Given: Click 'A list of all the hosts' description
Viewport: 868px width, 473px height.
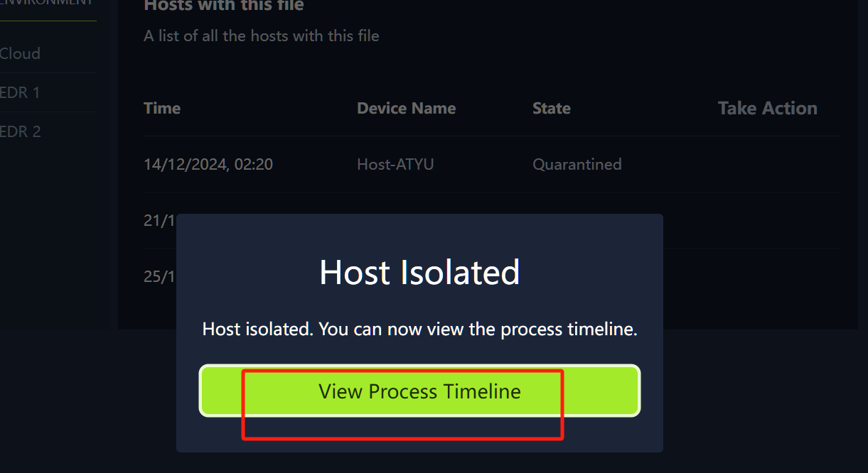Looking at the screenshot, I should (x=261, y=36).
